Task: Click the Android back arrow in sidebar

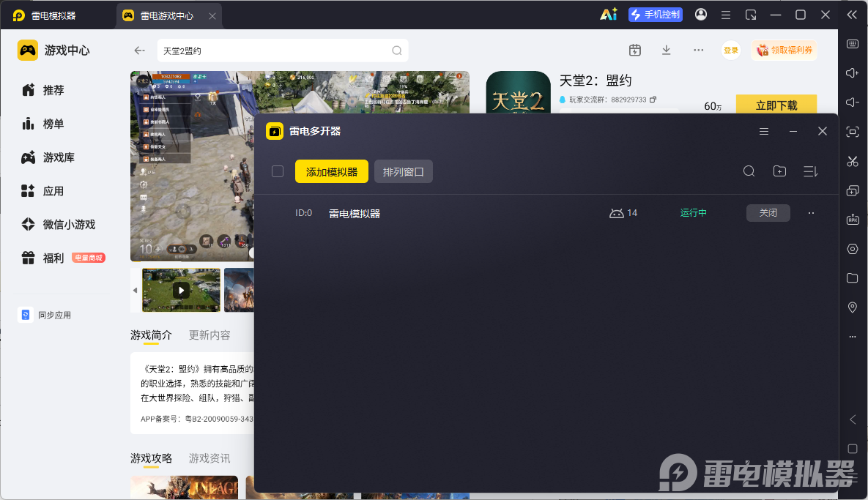Action: pyautogui.click(x=853, y=419)
